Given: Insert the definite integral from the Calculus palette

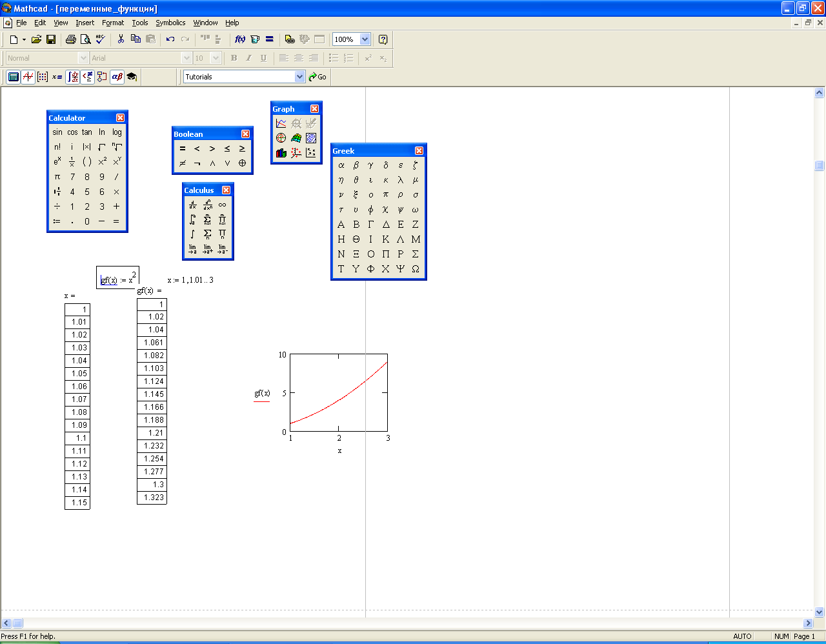Looking at the screenshot, I should 192,219.
